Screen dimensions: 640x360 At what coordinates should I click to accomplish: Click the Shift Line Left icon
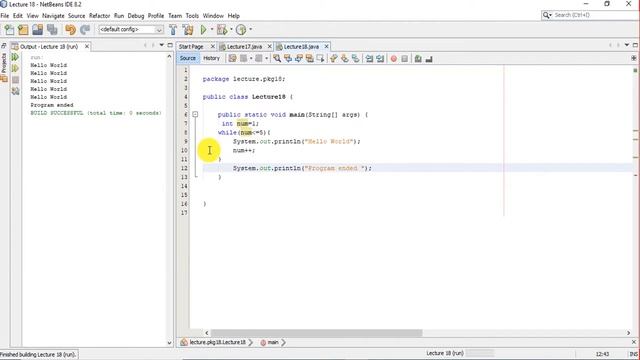[x=369, y=58]
